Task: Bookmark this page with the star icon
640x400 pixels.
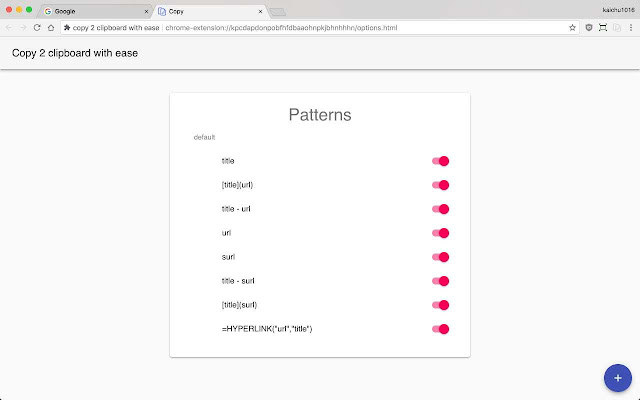Action: pos(572,28)
